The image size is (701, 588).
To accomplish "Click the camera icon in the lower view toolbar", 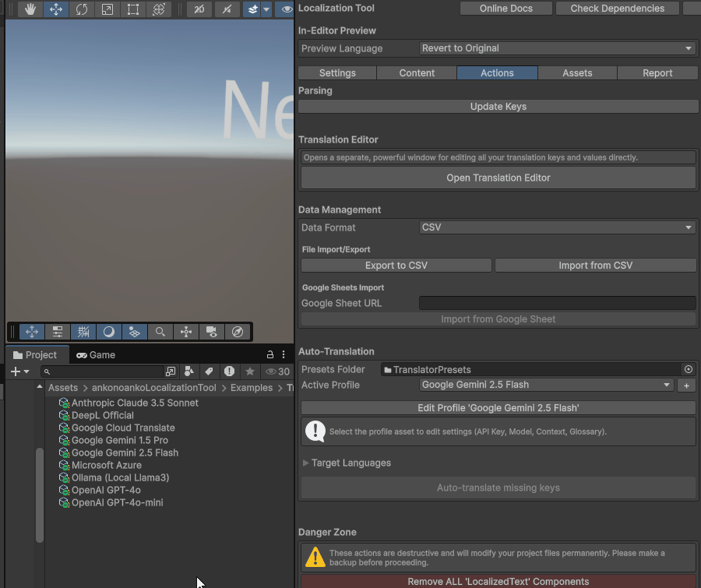I will point(211,332).
